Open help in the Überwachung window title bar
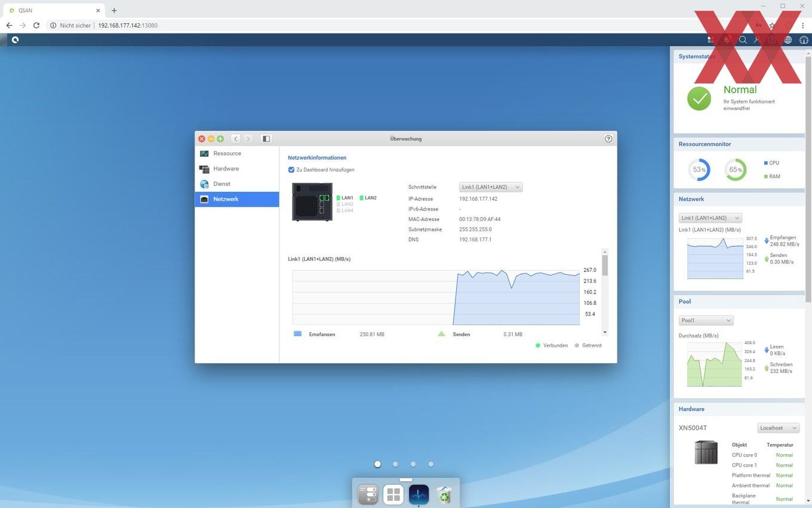This screenshot has height=508, width=812. point(608,139)
